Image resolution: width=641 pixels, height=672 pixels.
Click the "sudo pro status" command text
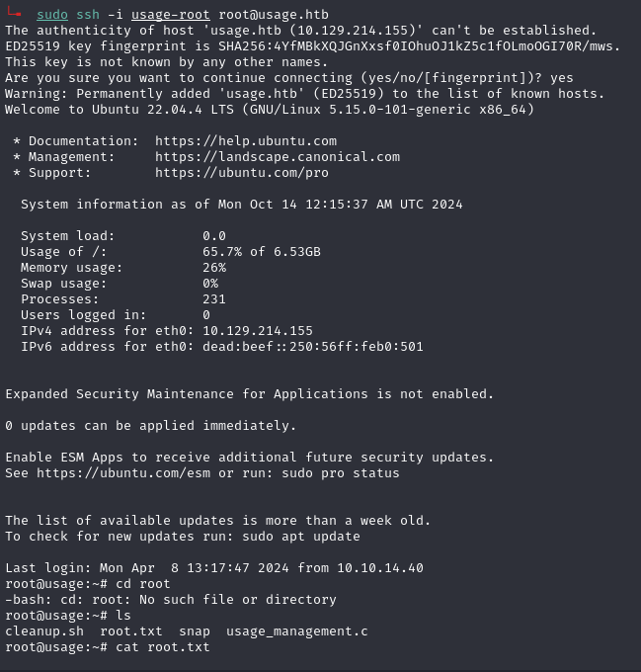tap(345, 473)
